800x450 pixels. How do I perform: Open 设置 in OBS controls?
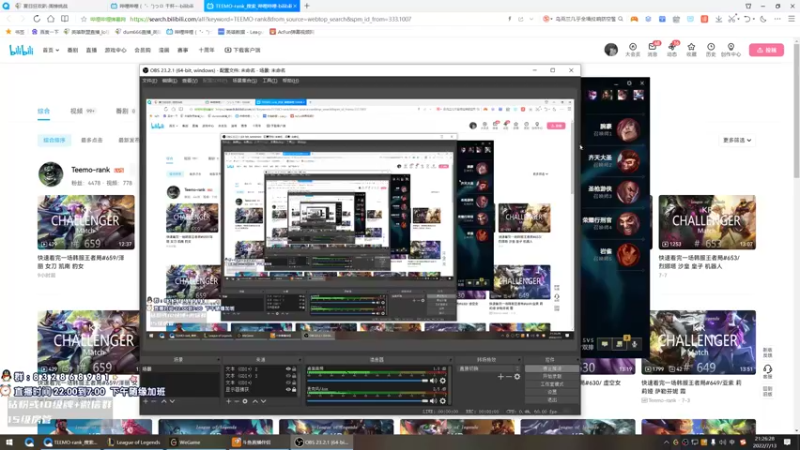(552, 392)
